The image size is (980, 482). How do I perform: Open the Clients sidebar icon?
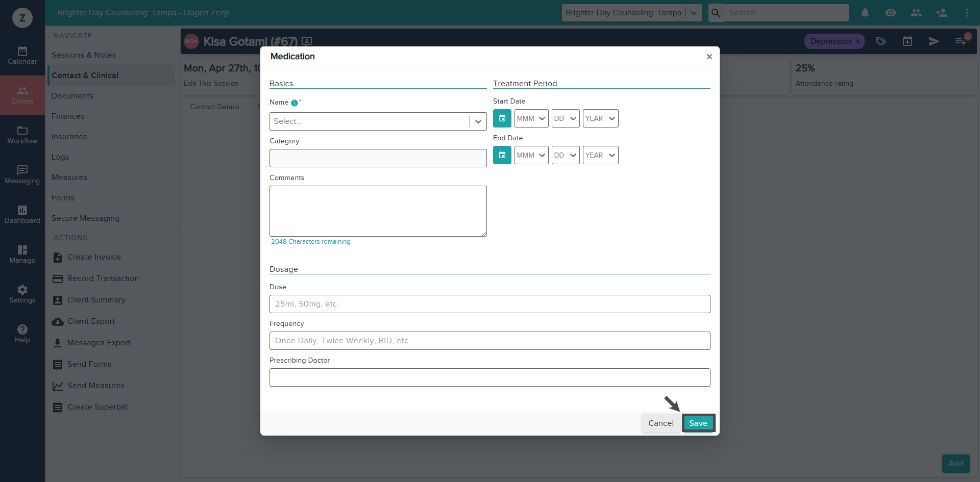pyautogui.click(x=22, y=95)
